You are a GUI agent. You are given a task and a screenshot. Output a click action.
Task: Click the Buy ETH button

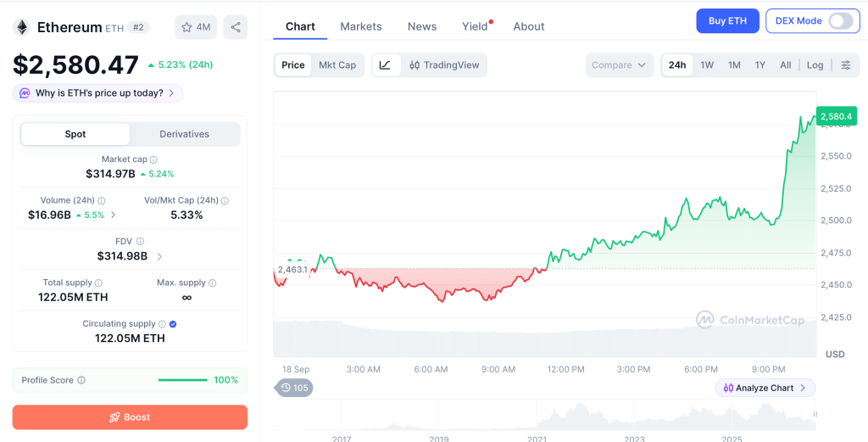[727, 21]
